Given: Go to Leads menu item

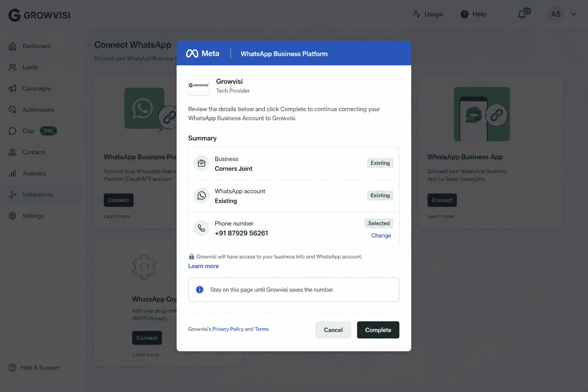Looking at the screenshot, I should click(30, 67).
